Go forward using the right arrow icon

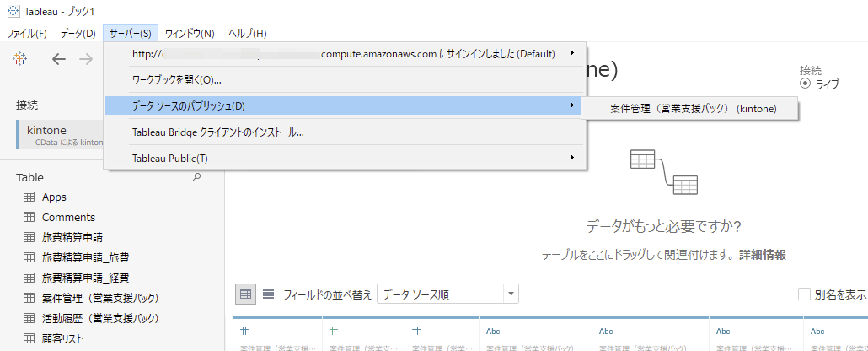[x=86, y=59]
